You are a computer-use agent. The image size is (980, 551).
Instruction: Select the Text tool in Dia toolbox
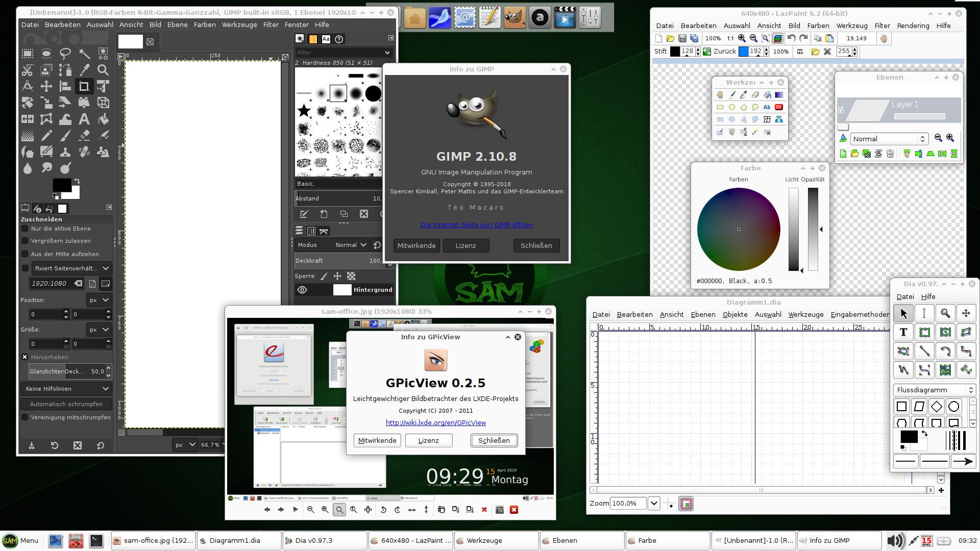click(x=903, y=332)
